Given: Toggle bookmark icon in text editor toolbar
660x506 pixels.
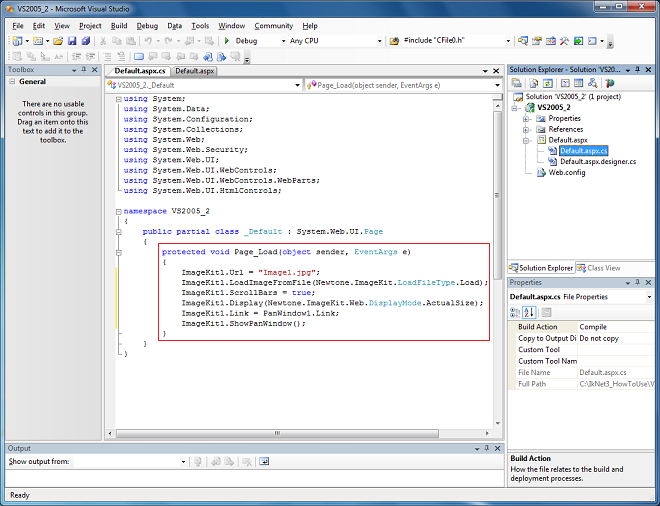Looking at the screenshot, I should [139, 56].
